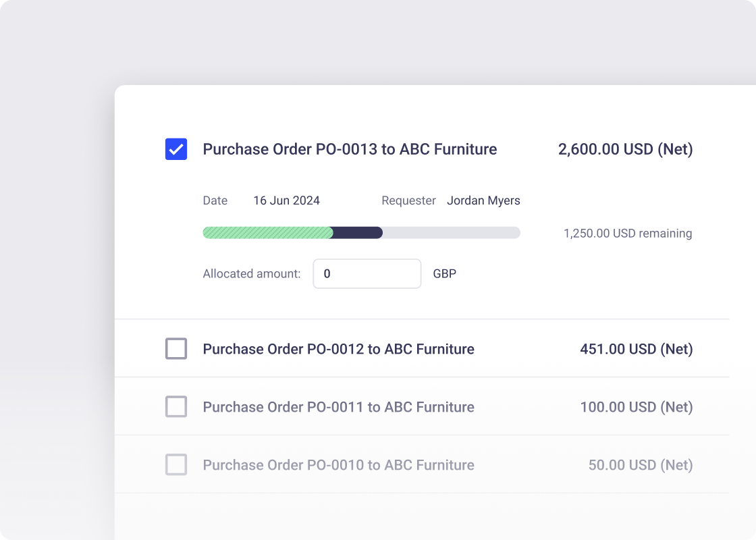Expand Purchase Order PO-0010 to ABC Furniture row

coord(338,465)
